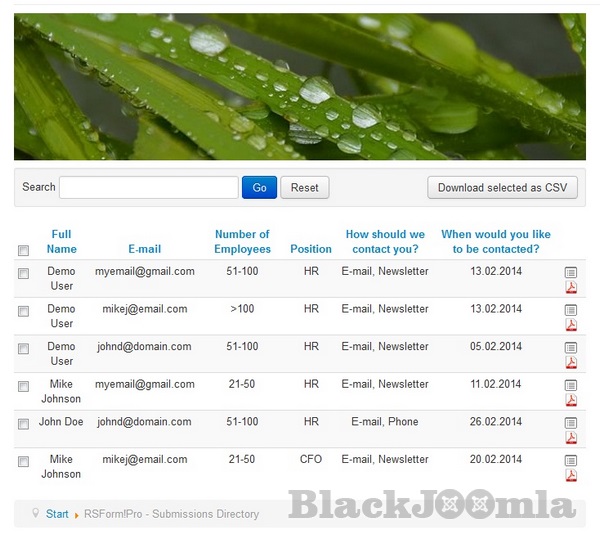The image size is (600, 544).
Task: Click Download selected as CSV
Action: pos(502,188)
